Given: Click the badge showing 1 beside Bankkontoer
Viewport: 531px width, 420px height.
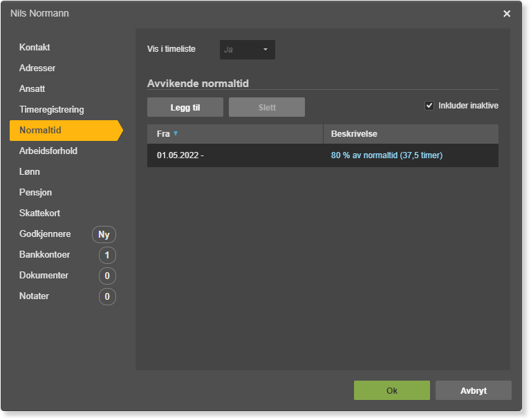Looking at the screenshot, I should pos(107,255).
